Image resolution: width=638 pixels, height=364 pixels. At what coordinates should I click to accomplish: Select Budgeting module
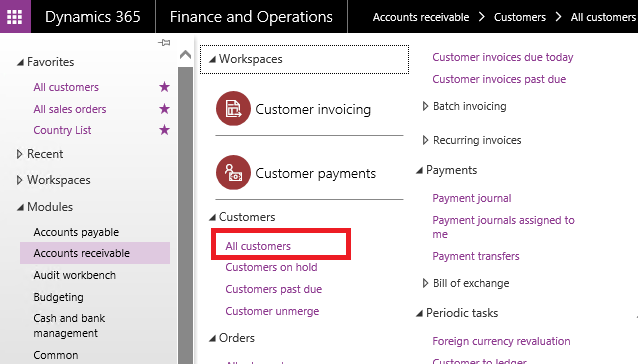[x=58, y=297]
